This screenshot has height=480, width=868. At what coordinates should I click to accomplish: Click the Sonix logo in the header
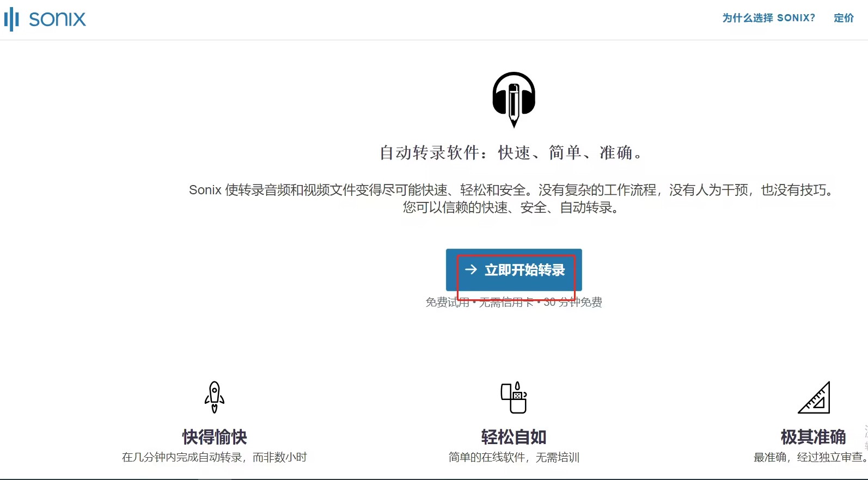(45, 19)
